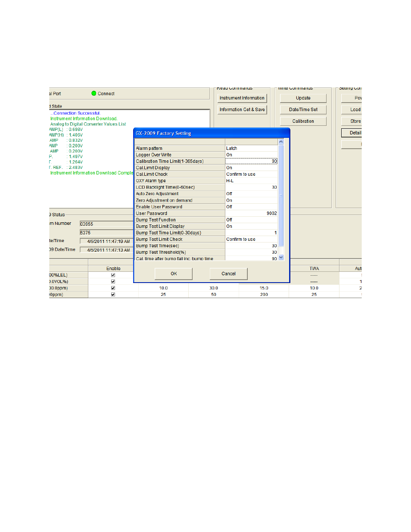Select the Bump Test Limit Display value On

pyautogui.click(x=252, y=226)
